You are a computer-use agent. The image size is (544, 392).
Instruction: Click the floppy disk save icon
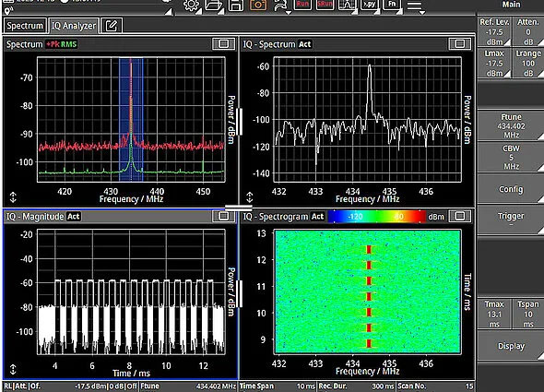coord(235,6)
